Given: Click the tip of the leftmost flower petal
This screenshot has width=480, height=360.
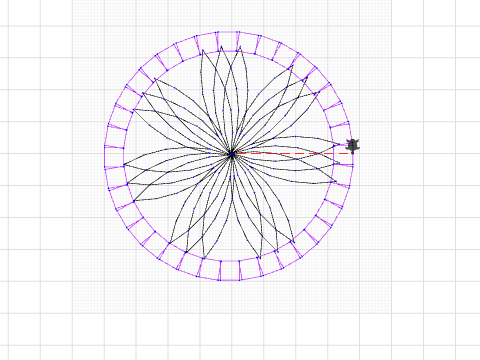Looking at the screenshot, I should click(x=124, y=165).
